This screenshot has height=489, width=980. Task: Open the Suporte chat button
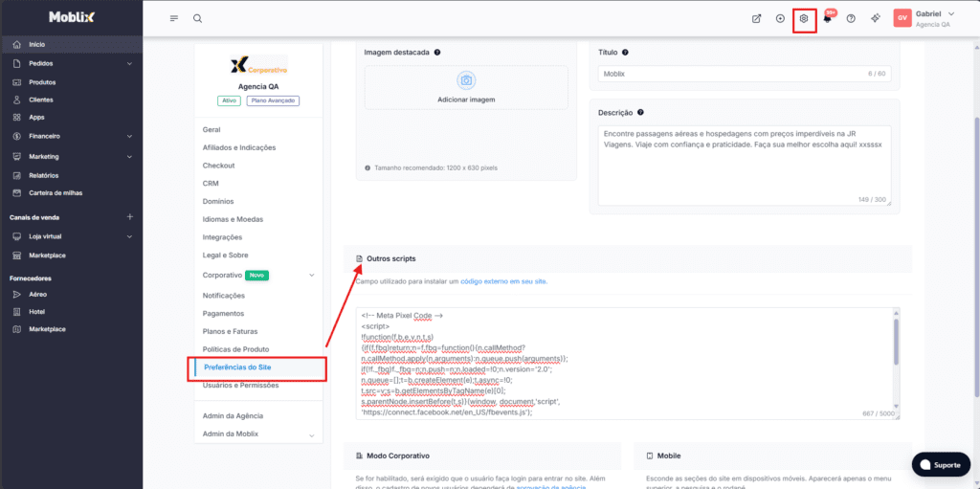[939, 464]
